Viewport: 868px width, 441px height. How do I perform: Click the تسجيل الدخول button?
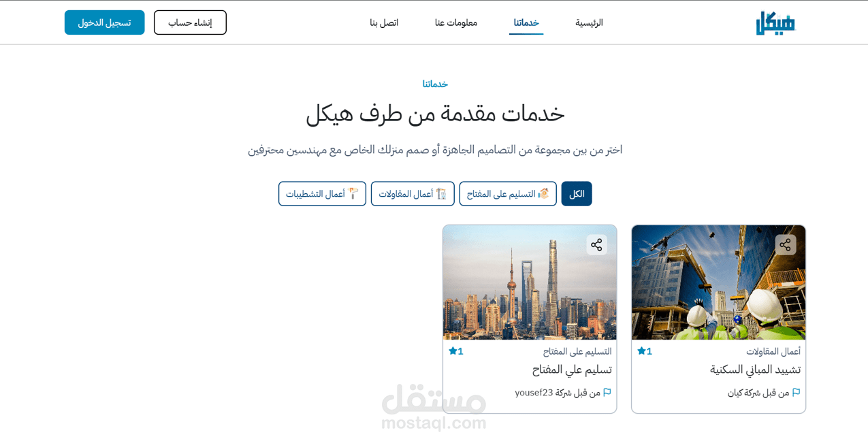coord(104,22)
